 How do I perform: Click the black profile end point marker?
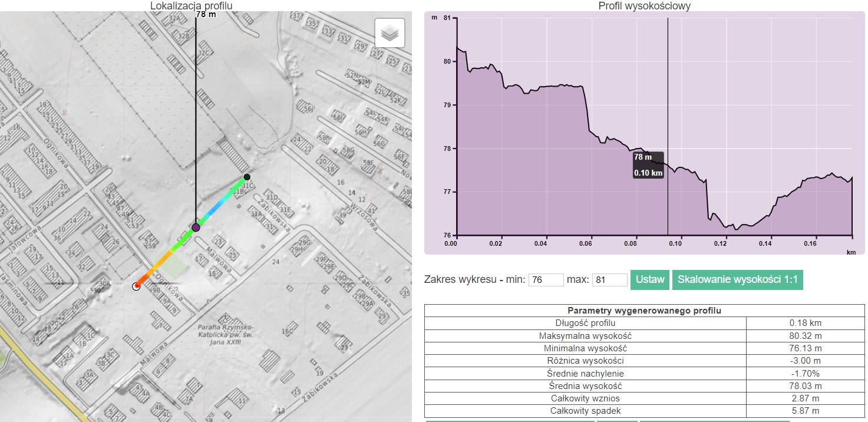pos(247,177)
